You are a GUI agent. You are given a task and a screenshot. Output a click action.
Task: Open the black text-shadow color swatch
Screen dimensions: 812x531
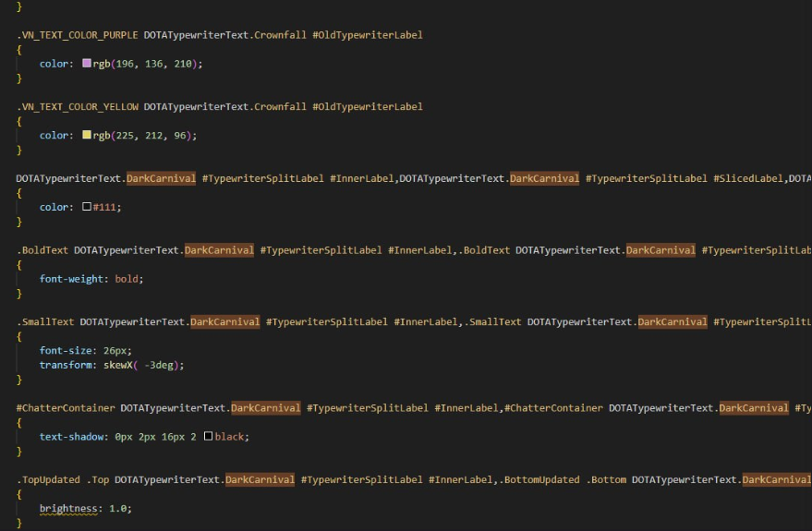[209, 436]
